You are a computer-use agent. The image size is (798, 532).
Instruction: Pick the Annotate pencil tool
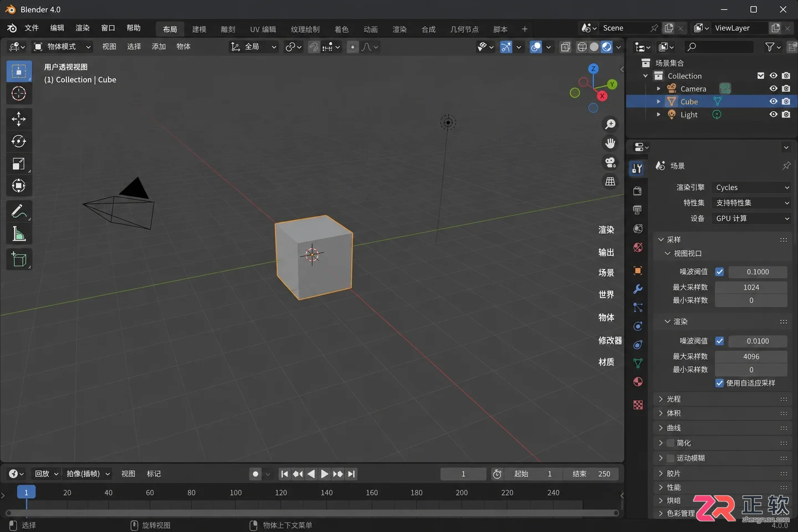pyautogui.click(x=19, y=211)
